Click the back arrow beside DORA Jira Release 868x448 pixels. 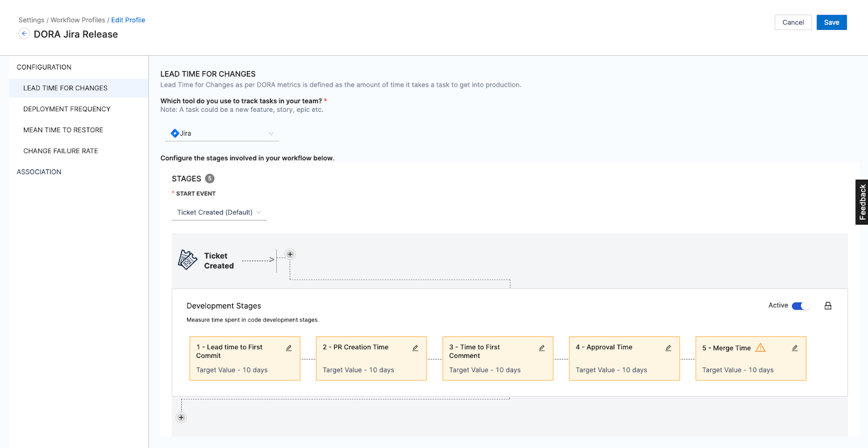point(24,34)
